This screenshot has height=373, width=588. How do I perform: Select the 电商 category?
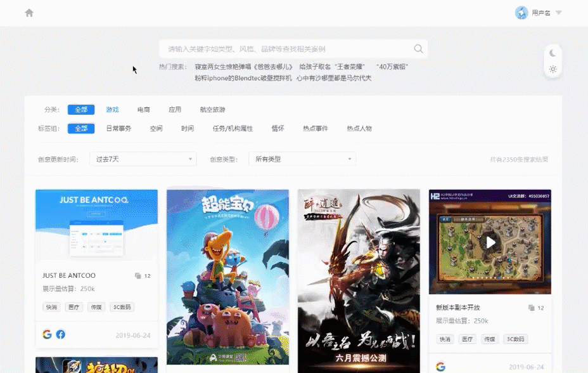tap(144, 110)
